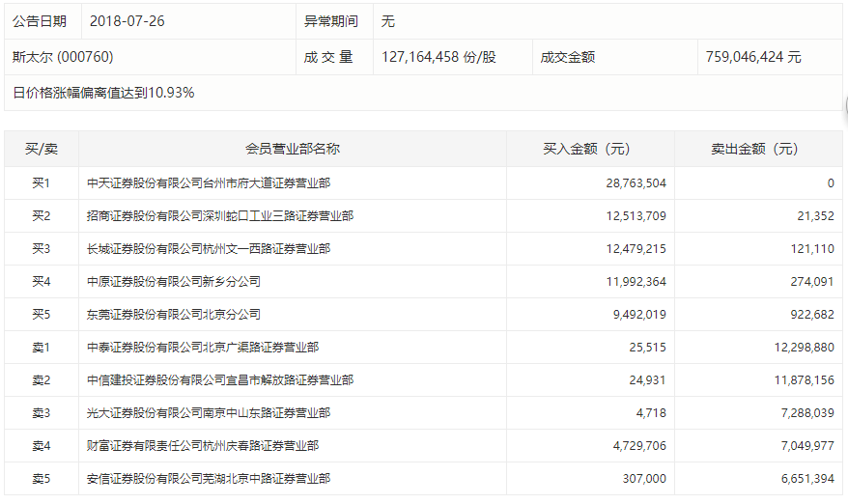Image resolution: width=848 pixels, height=504 pixels.
Task: Open 财富证券杭州庆春路证券营业部 entry
Action: [x=203, y=446]
